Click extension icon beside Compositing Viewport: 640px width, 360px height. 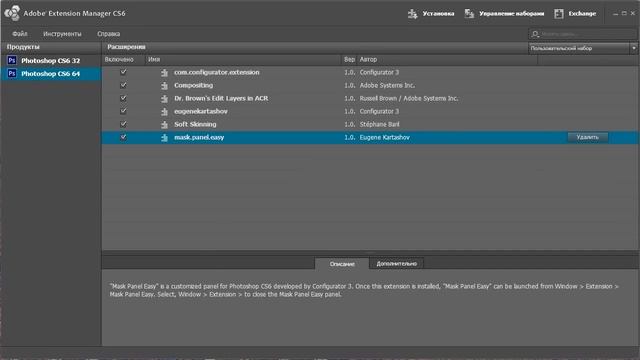pyautogui.click(x=164, y=86)
